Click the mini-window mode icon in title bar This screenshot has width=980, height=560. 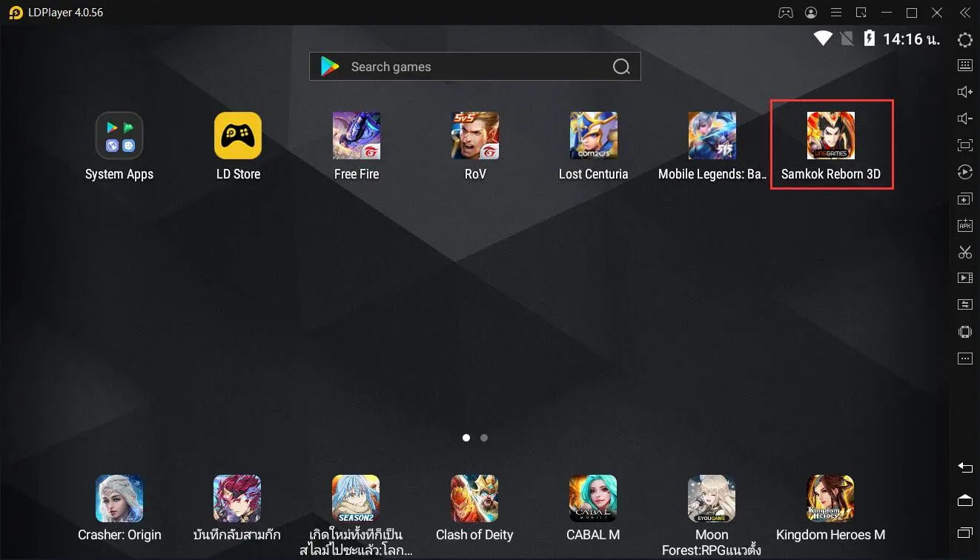(861, 13)
